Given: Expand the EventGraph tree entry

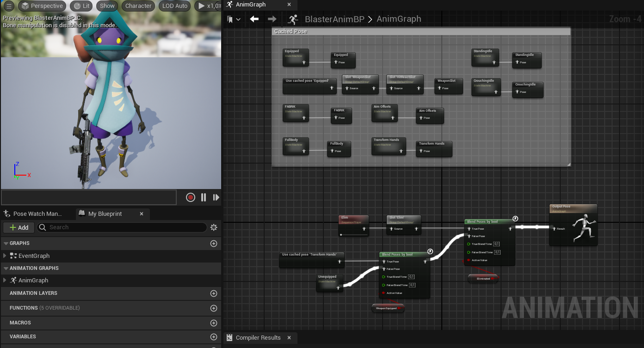Looking at the screenshot, I should click(x=5, y=256).
